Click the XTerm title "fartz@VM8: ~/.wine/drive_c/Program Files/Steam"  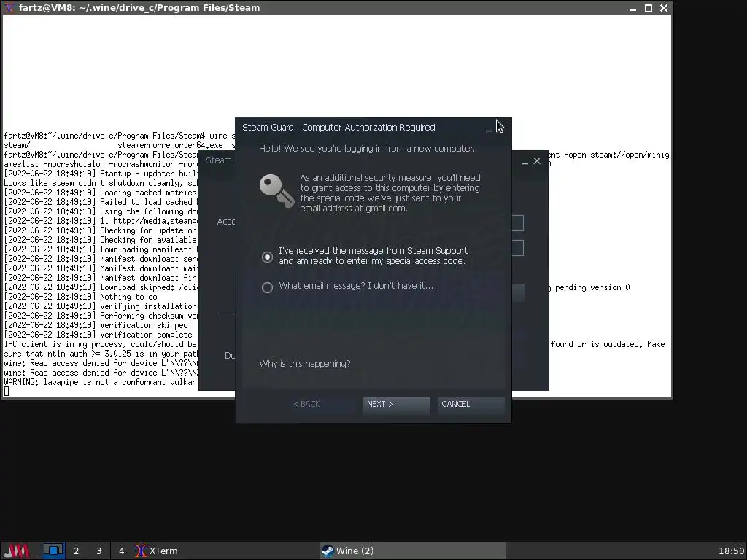coord(139,7)
